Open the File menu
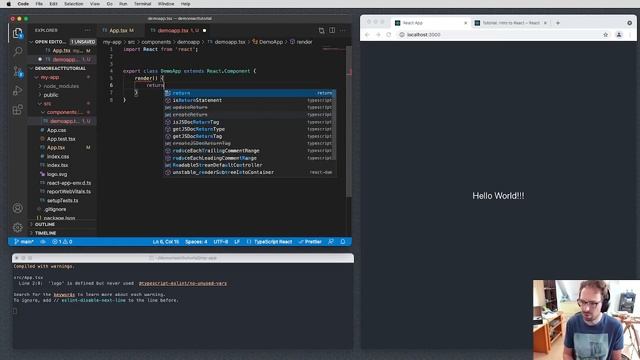 pos(39,4)
